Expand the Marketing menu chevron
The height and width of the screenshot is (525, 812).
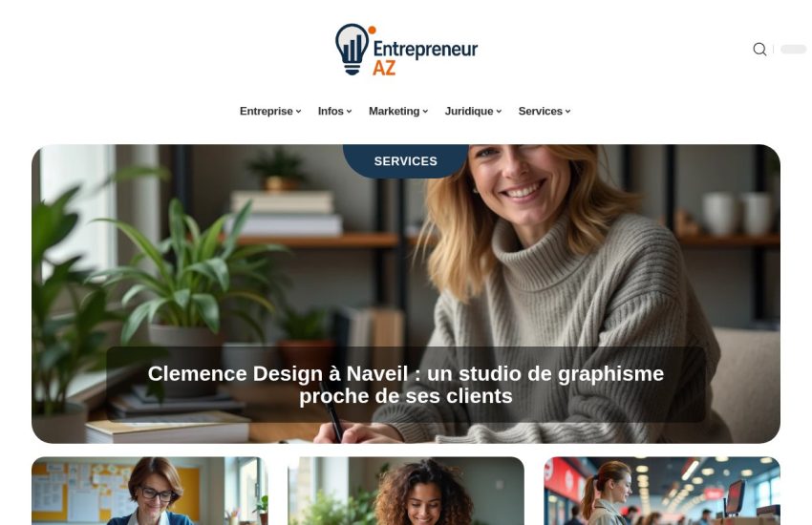[425, 112]
